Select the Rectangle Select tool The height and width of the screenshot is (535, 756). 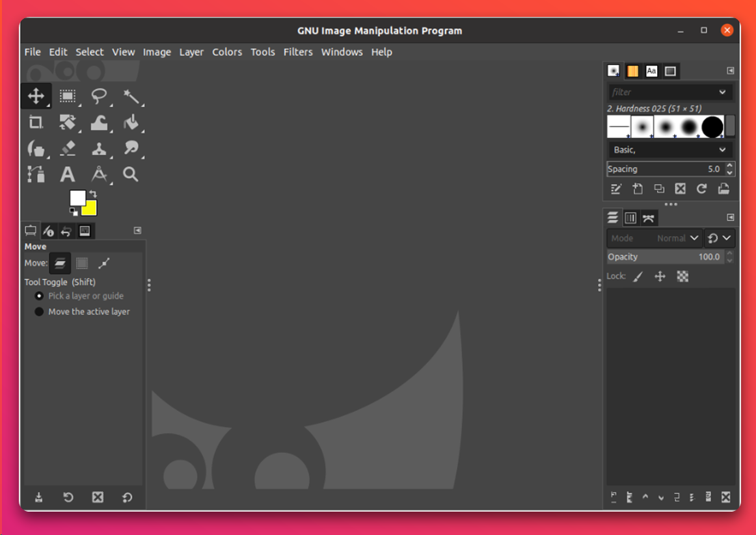click(68, 97)
